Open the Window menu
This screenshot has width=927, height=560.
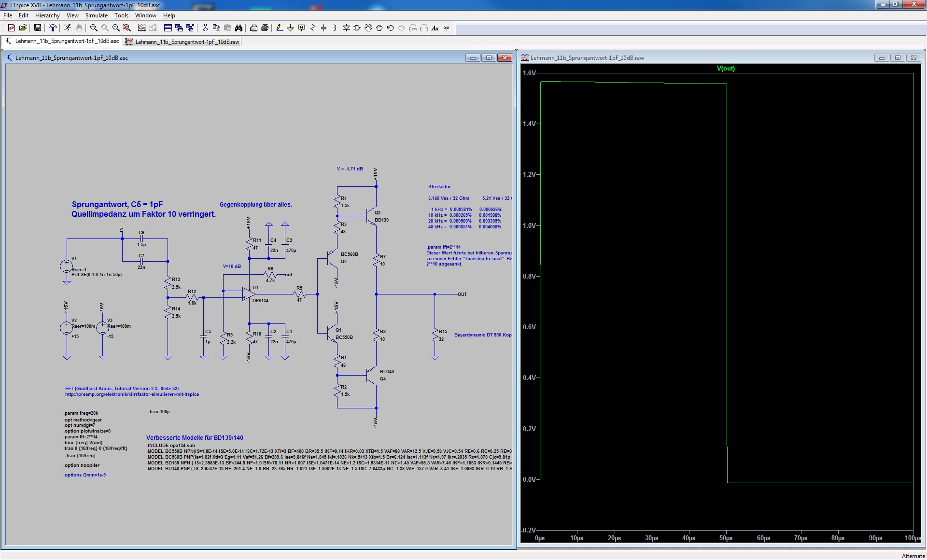(145, 15)
